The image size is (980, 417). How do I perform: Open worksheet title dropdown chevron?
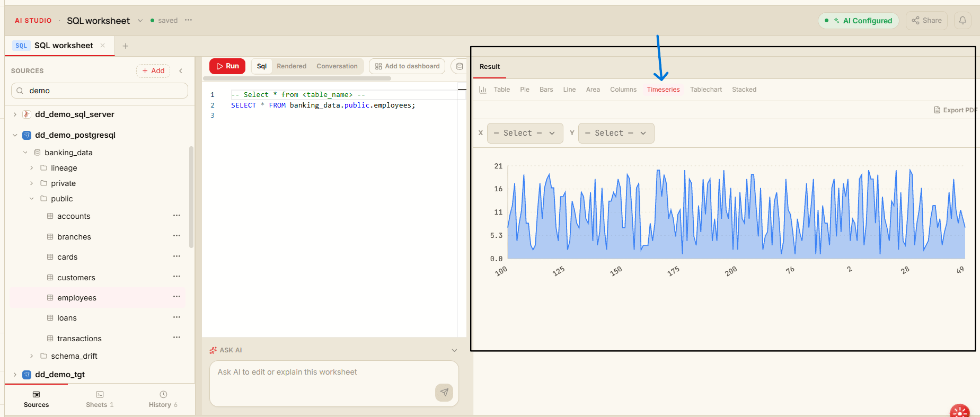[140, 21]
